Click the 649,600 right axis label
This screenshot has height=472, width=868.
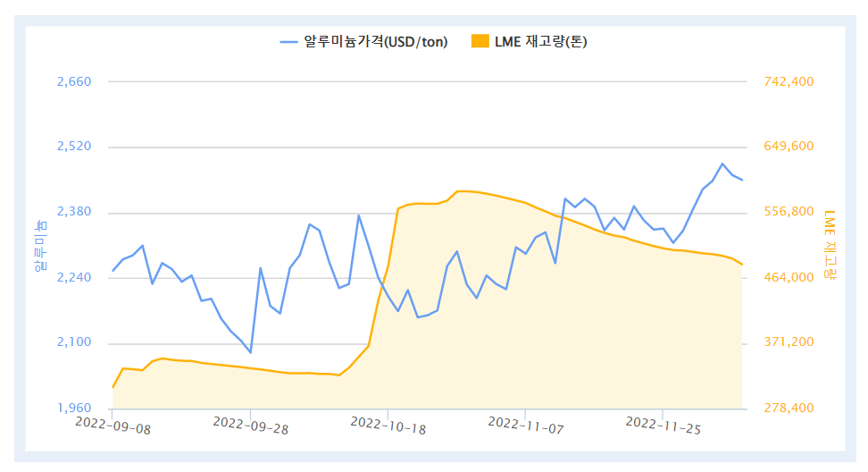click(x=789, y=147)
